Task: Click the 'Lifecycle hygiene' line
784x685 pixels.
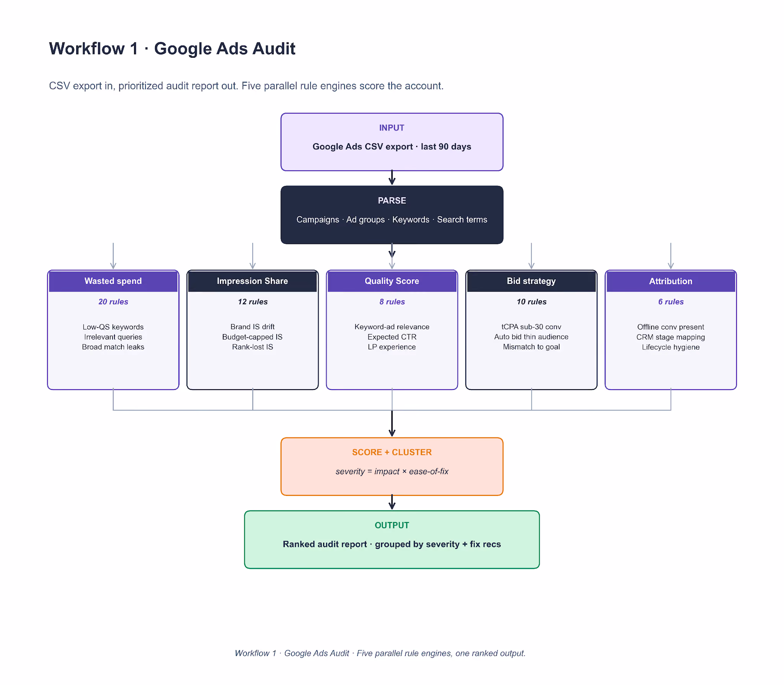Action: pyautogui.click(x=671, y=347)
